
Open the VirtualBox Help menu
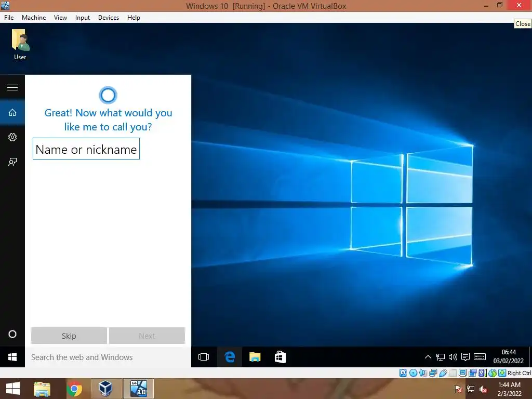(x=134, y=18)
